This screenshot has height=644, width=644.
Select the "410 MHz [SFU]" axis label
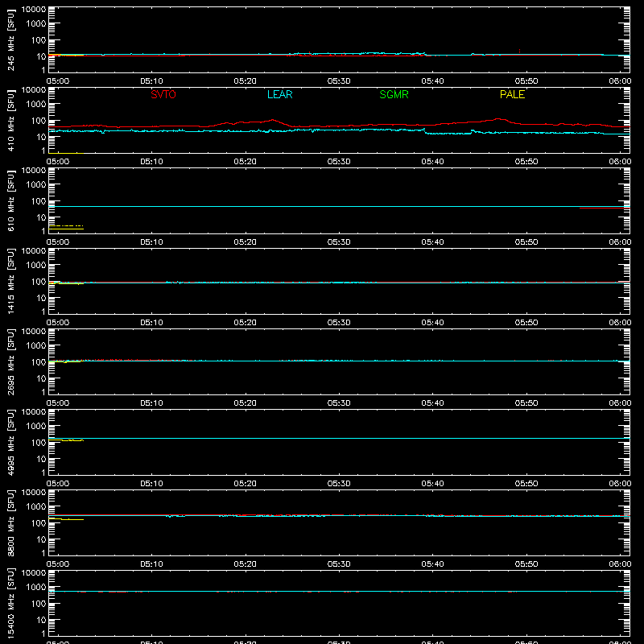(x=10, y=120)
